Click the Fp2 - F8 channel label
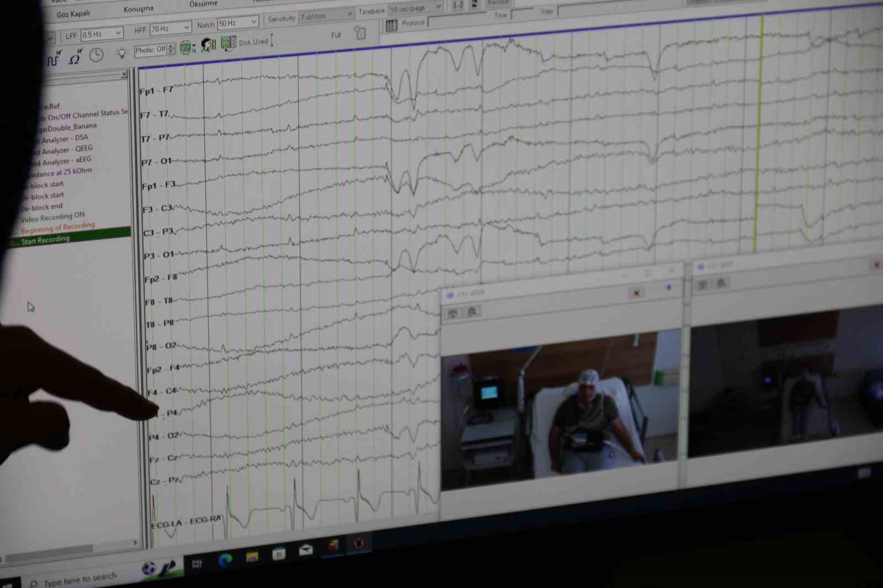The image size is (883, 588). pyautogui.click(x=161, y=279)
